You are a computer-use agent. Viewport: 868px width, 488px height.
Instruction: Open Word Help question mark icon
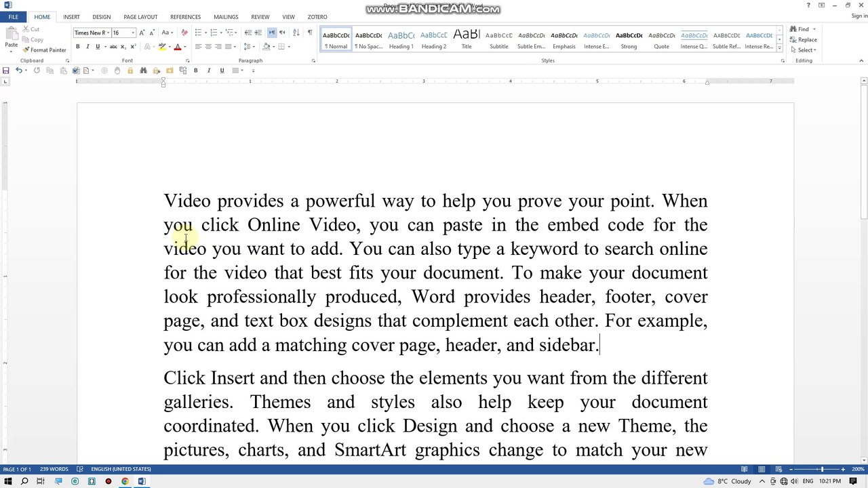click(x=808, y=5)
